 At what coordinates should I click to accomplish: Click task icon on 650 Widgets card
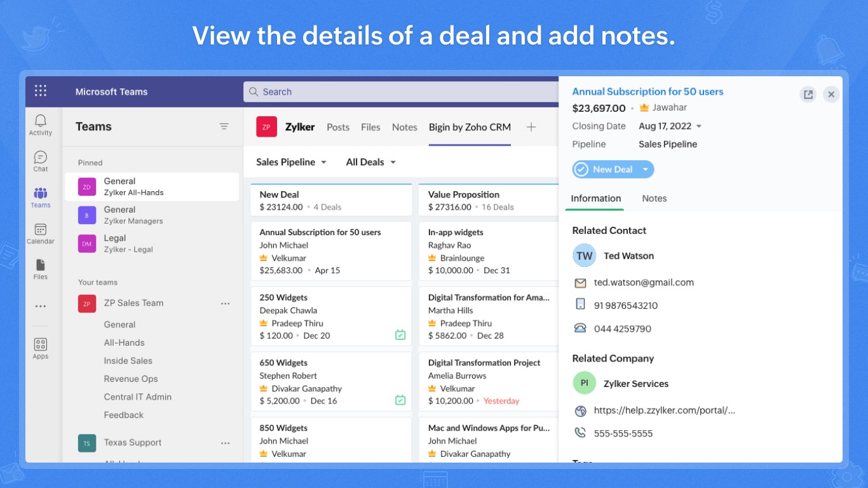(x=400, y=400)
